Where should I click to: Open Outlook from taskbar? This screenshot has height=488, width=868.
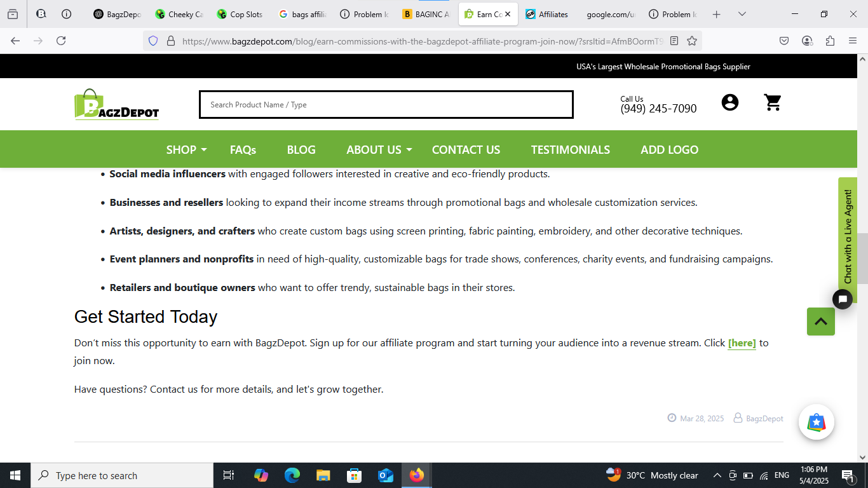pyautogui.click(x=386, y=475)
